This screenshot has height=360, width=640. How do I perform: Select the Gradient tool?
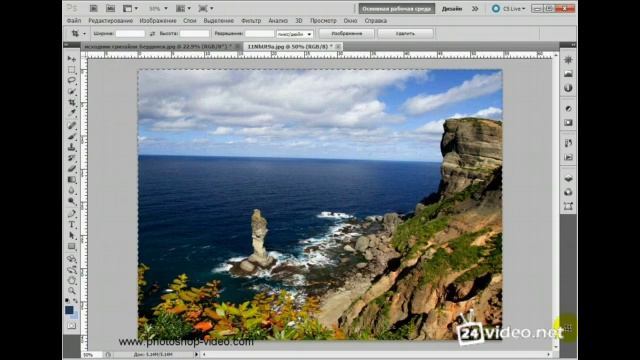[x=72, y=180]
